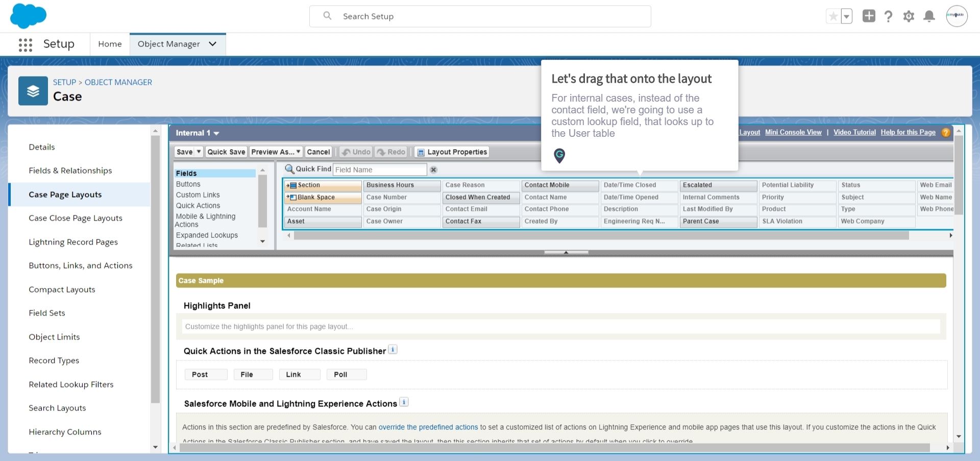Clear the Quick Find field with X icon
980x461 pixels.
pyautogui.click(x=433, y=169)
